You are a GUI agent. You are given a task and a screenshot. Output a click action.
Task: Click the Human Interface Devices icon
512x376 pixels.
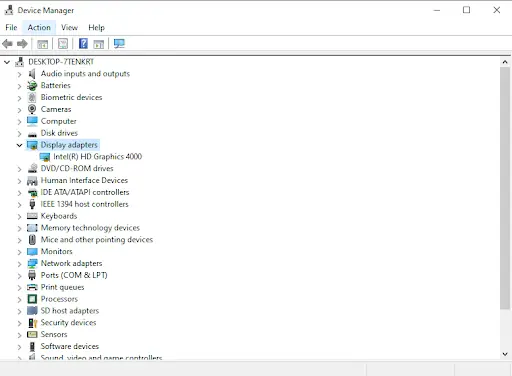pyautogui.click(x=32, y=181)
